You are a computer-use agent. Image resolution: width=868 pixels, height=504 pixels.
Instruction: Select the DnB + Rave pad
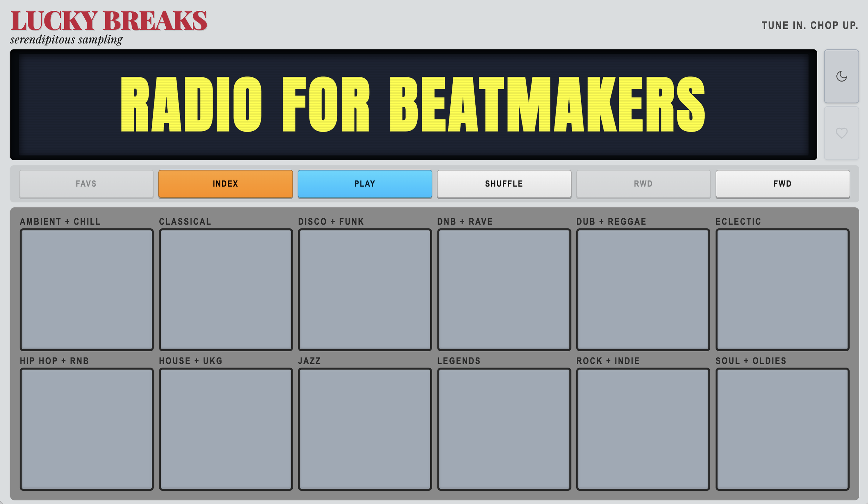pos(504,289)
